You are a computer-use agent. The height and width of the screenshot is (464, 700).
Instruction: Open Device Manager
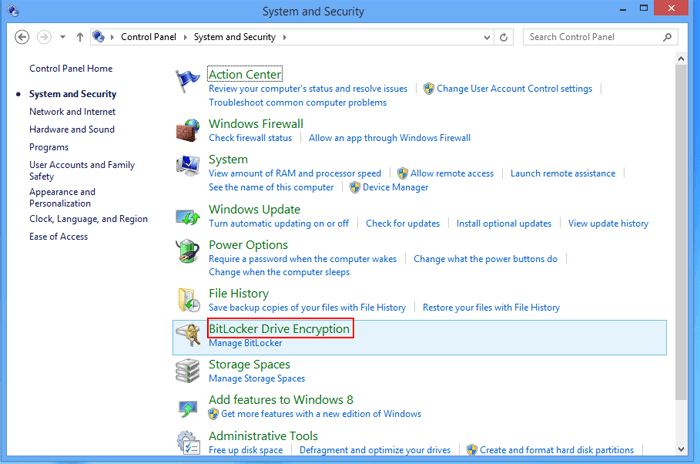pos(396,188)
